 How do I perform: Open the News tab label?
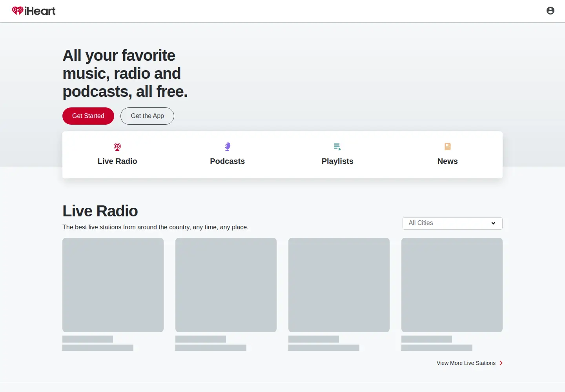pyautogui.click(x=448, y=161)
